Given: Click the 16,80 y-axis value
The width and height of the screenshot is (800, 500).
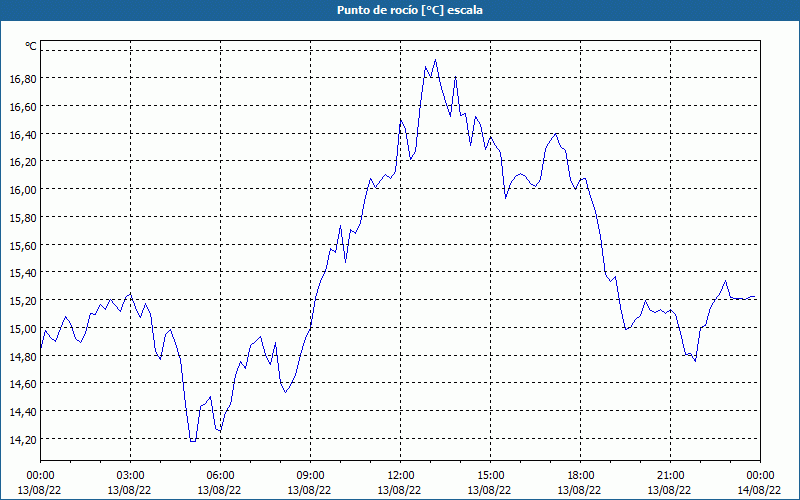Looking at the screenshot, I should (23, 79).
